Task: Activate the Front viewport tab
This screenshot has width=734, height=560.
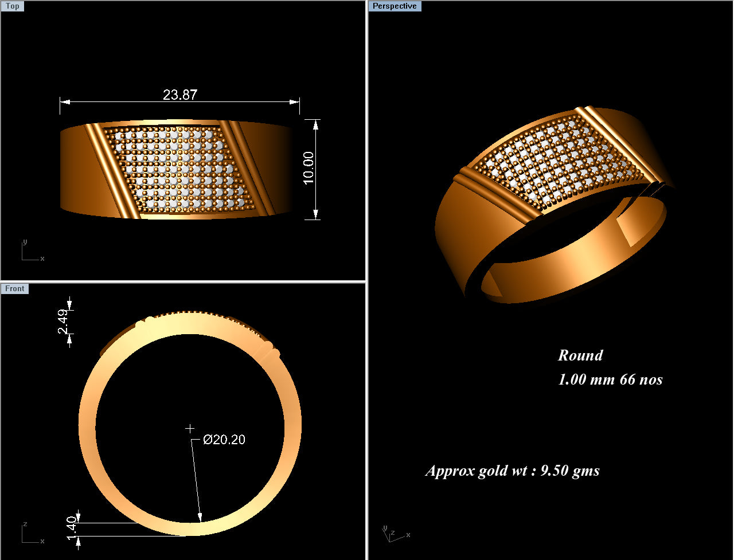Action: [x=15, y=288]
